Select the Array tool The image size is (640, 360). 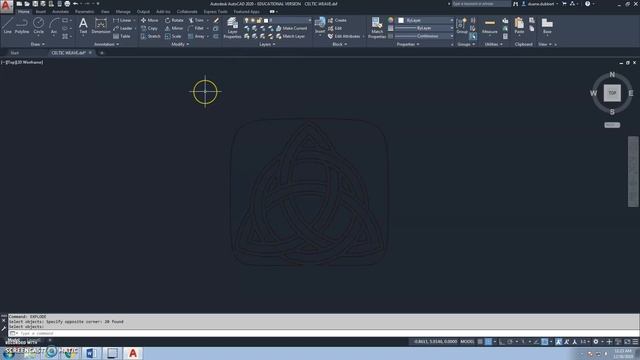196,36
